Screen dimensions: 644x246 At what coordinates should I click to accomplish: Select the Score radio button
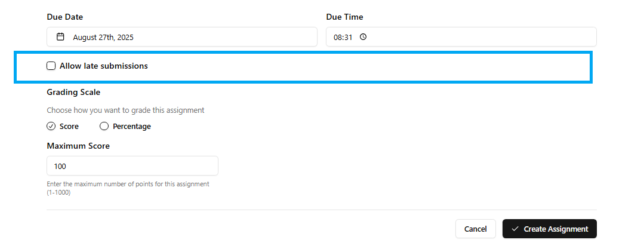(x=51, y=127)
